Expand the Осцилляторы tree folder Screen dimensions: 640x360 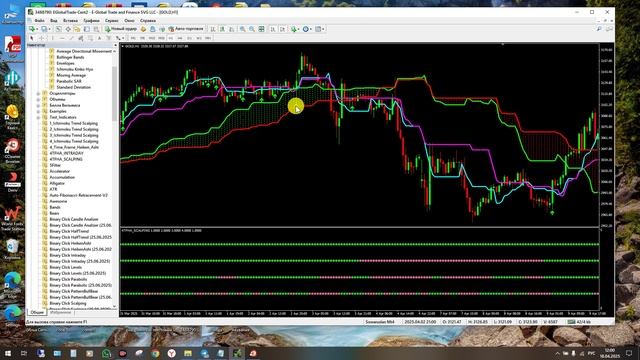pos(38,93)
